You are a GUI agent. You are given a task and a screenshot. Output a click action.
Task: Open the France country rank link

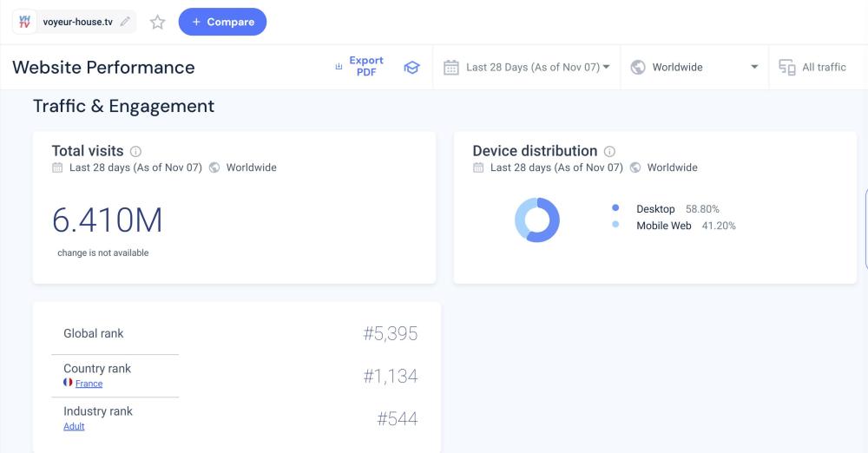(89, 384)
